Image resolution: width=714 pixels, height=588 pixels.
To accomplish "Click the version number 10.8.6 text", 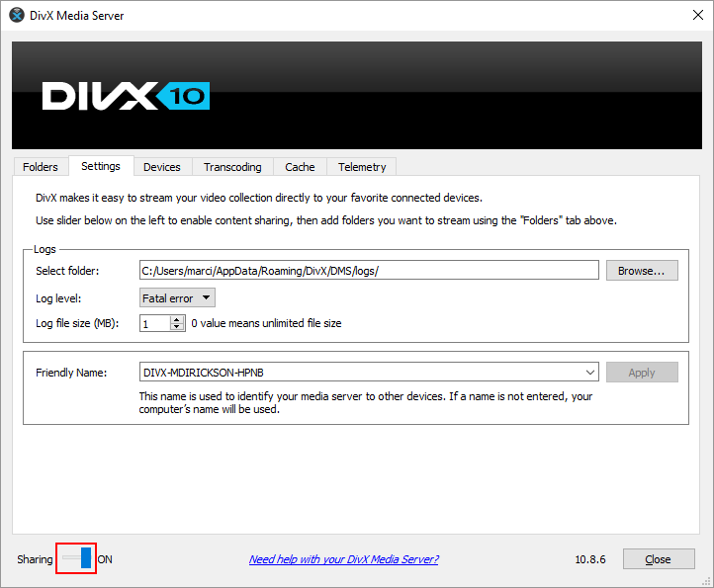I will pos(590,559).
